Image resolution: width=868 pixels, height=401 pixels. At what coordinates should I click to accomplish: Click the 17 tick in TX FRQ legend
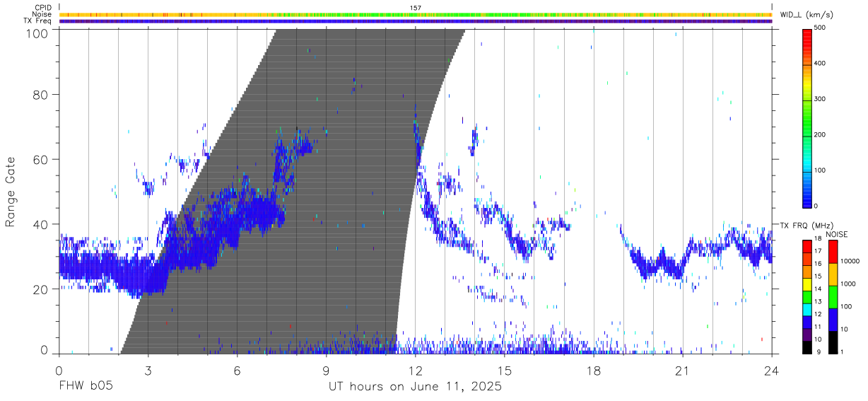(819, 252)
